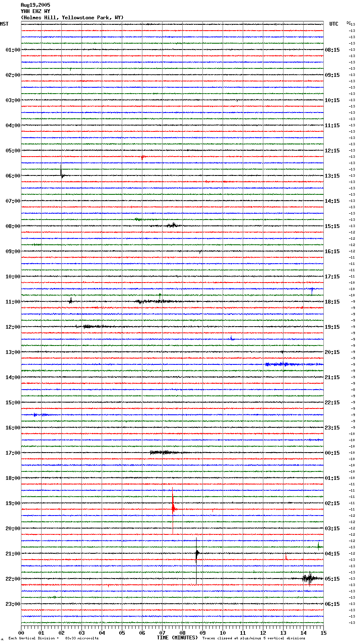
Task: Click the 15 minute tick on the bottom axis
Action: point(323,633)
